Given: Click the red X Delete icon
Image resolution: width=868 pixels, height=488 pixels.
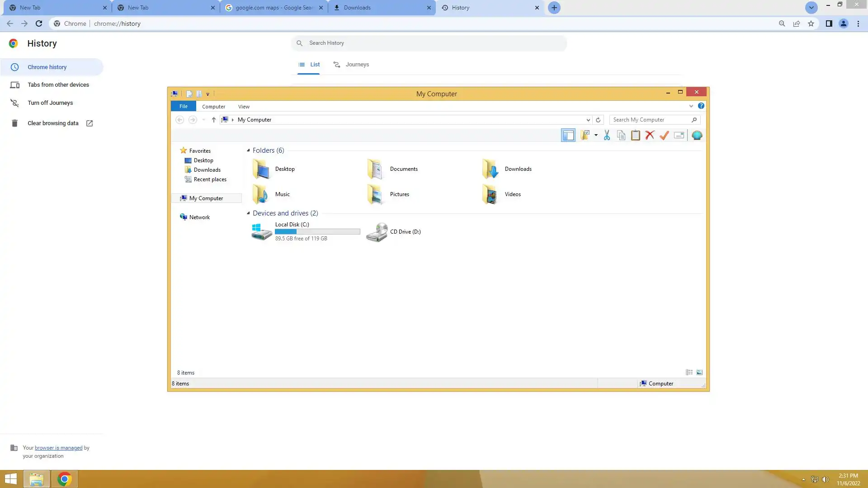Looking at the screenshot, I should [650, 135].
